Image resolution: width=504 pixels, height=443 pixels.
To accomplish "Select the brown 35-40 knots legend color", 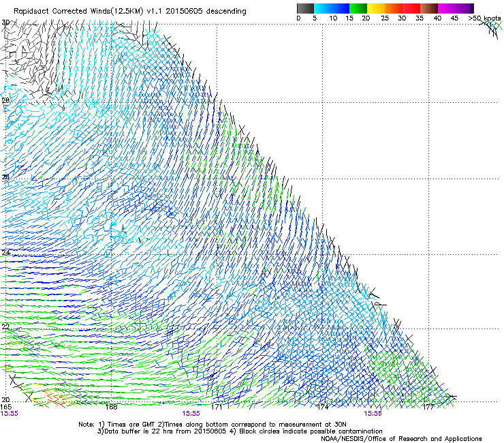I will click(x=429, y=8).
